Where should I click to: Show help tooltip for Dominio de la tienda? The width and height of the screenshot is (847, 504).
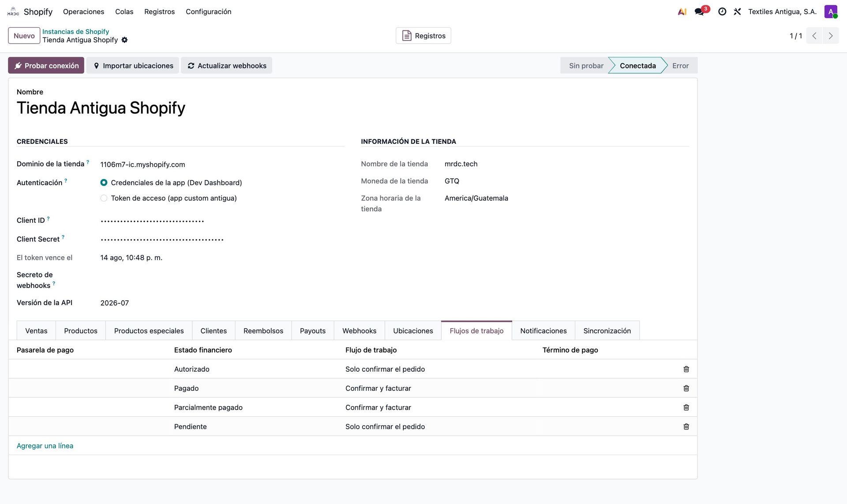(x=87, y=162)
